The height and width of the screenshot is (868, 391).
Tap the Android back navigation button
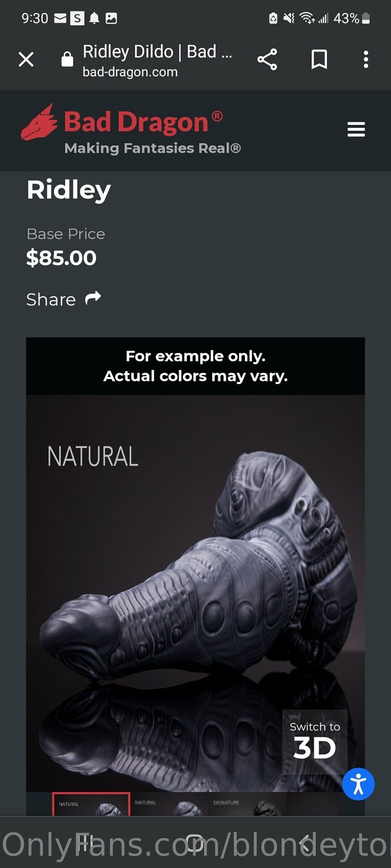pos(306,844)
